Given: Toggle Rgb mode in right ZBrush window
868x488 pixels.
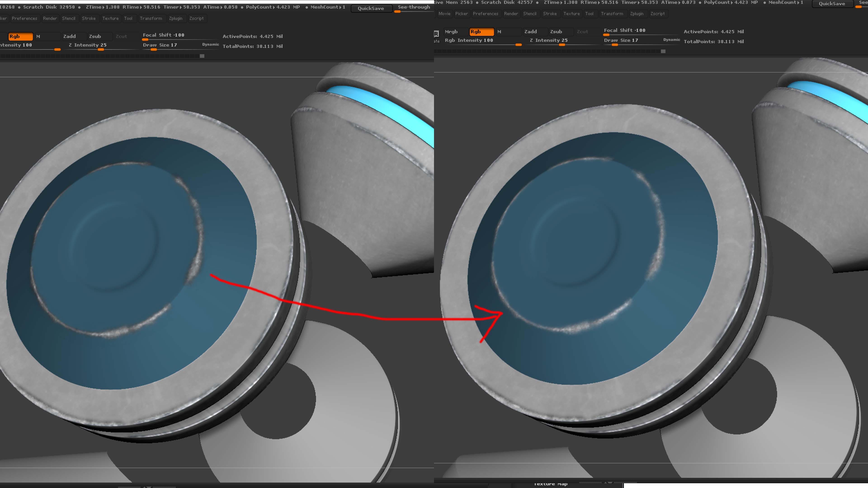Looking at the screenshot, I should pos(481,32).
